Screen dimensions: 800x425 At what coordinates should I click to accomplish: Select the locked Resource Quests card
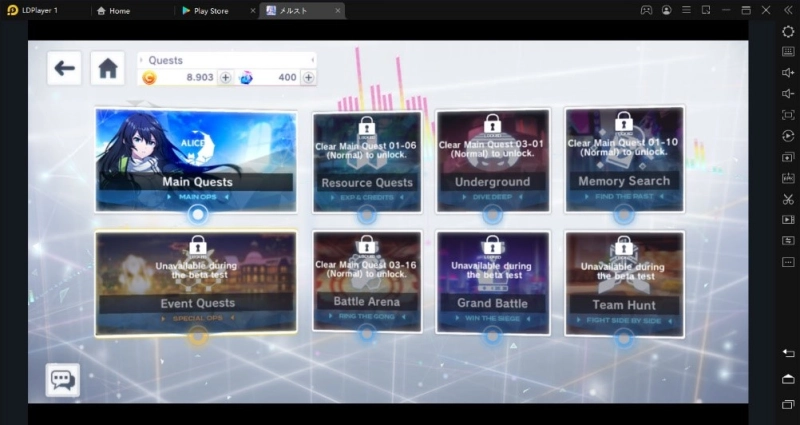367,162
